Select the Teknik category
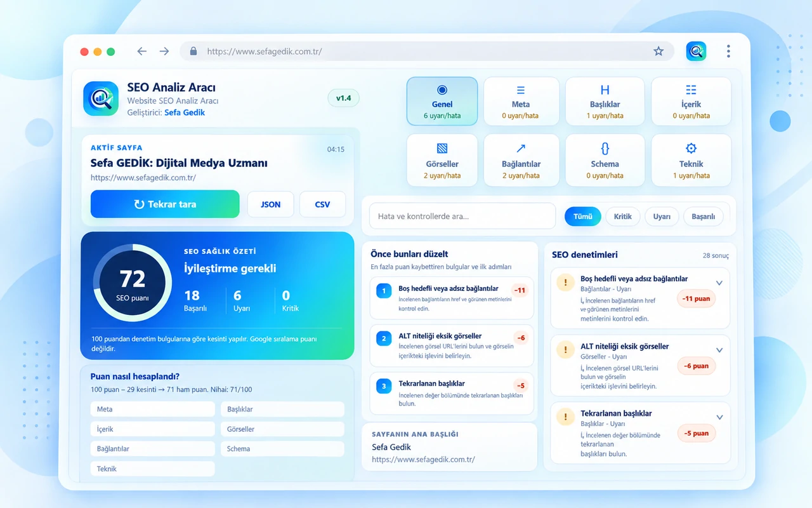812x508 pixels. point(691,161)
